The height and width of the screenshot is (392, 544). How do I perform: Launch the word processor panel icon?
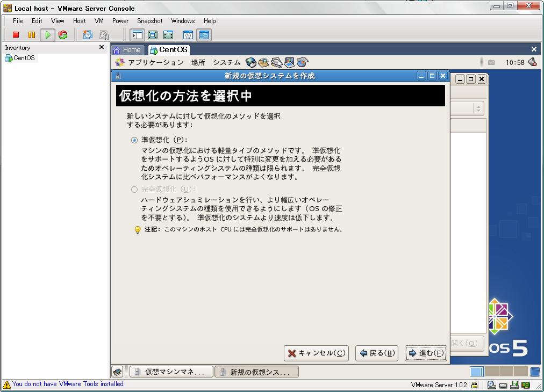[276, 62]
